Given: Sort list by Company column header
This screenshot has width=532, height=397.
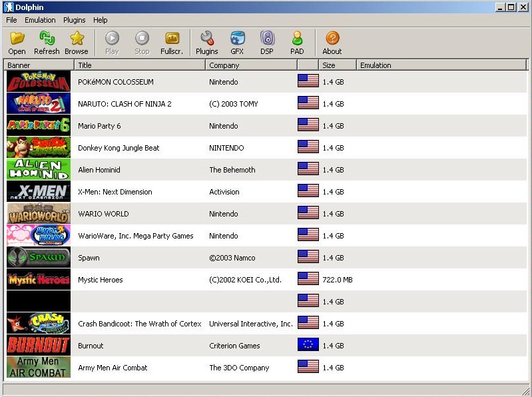Looking at the screenshot, I should [x=251, y=65].
